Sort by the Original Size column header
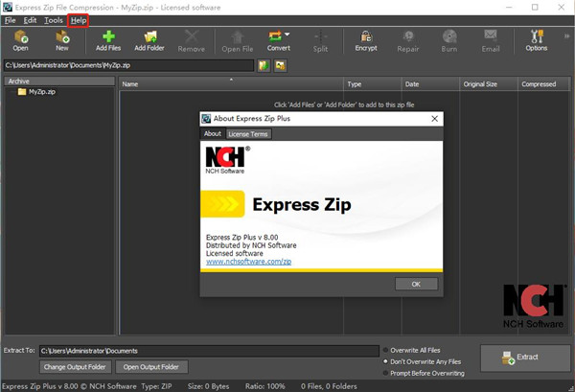575x392 pixels. pyautogui.click(x=489, y=84)
